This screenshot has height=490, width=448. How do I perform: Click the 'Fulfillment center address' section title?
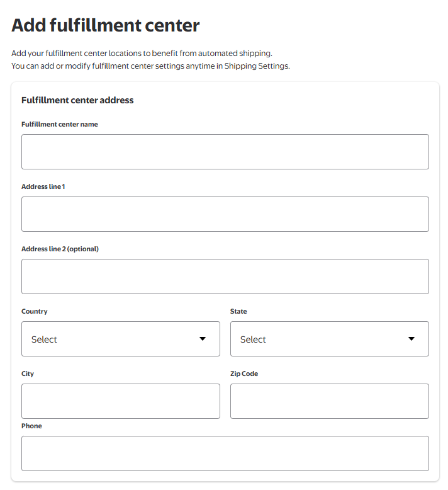[77, 100]
